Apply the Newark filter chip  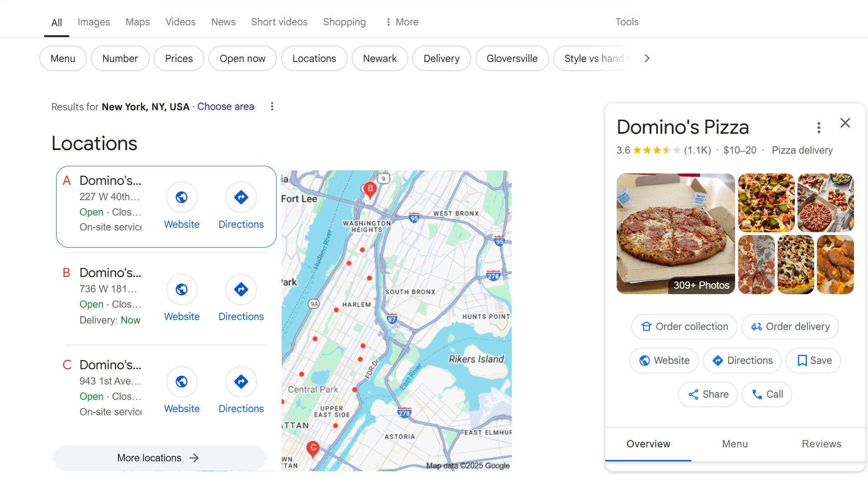point(380,59)
